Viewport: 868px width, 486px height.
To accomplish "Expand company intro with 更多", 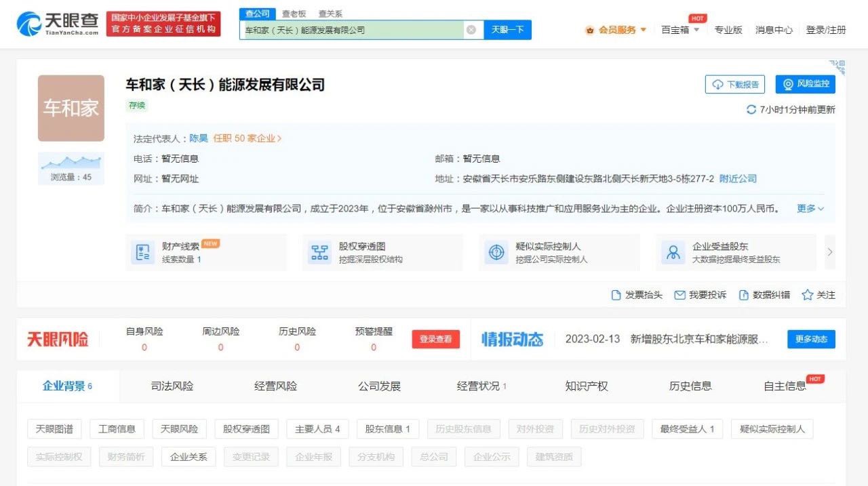I will pyautogui.click(x=810, y=209).
